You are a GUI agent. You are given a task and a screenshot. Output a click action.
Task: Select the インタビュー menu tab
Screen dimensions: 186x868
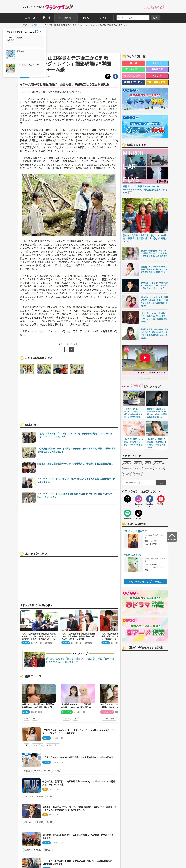66,18
